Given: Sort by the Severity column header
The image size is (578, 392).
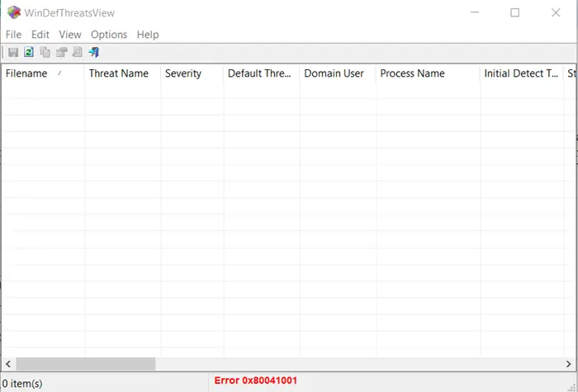Looking at the screenshot, I should [x=192, y=73].
